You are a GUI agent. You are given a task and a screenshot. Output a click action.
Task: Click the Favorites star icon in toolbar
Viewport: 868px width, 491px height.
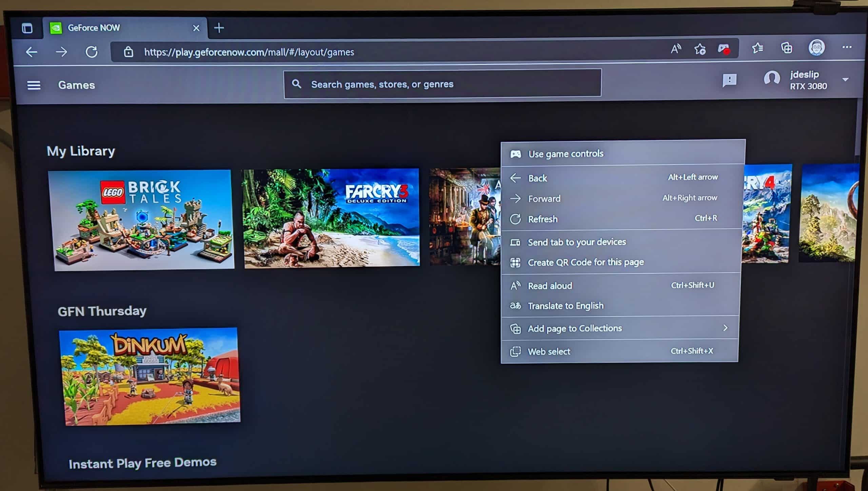[758, 49]
